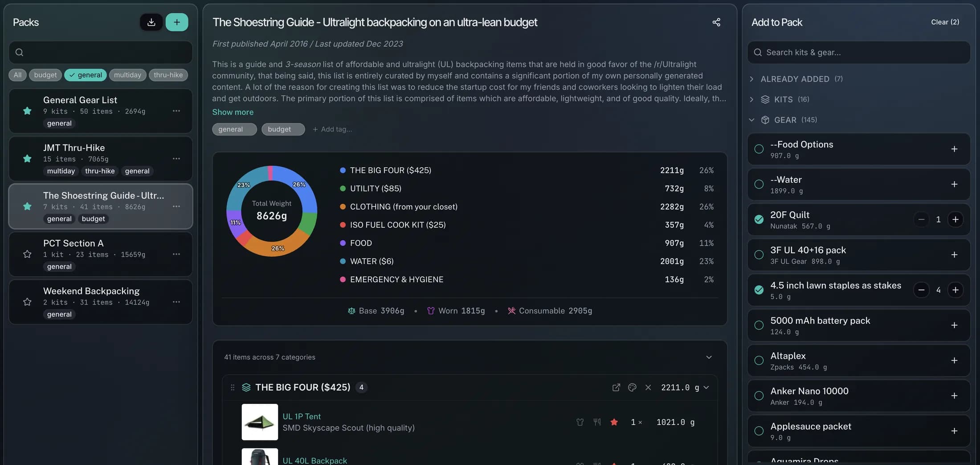This screenshot has height=465, width=980.
Task: Open options menu for The Shoestring Guide pack
Action: [x=176, y=206]
